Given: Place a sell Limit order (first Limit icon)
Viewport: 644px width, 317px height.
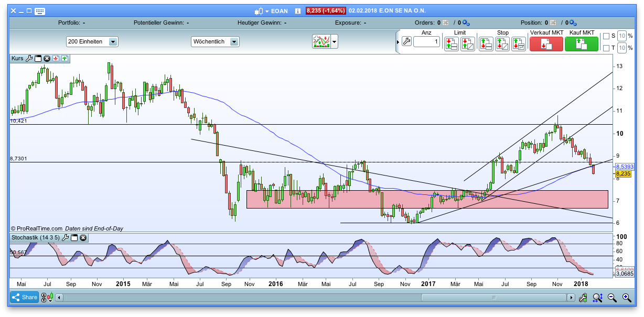Looking at the screenshot, I should click(451, 44).
